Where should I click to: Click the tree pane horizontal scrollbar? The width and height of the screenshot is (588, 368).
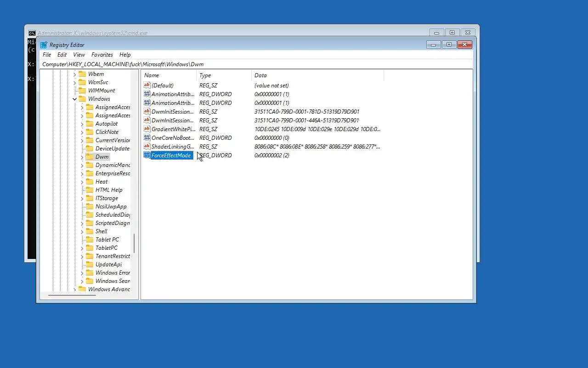click(72, 295)
